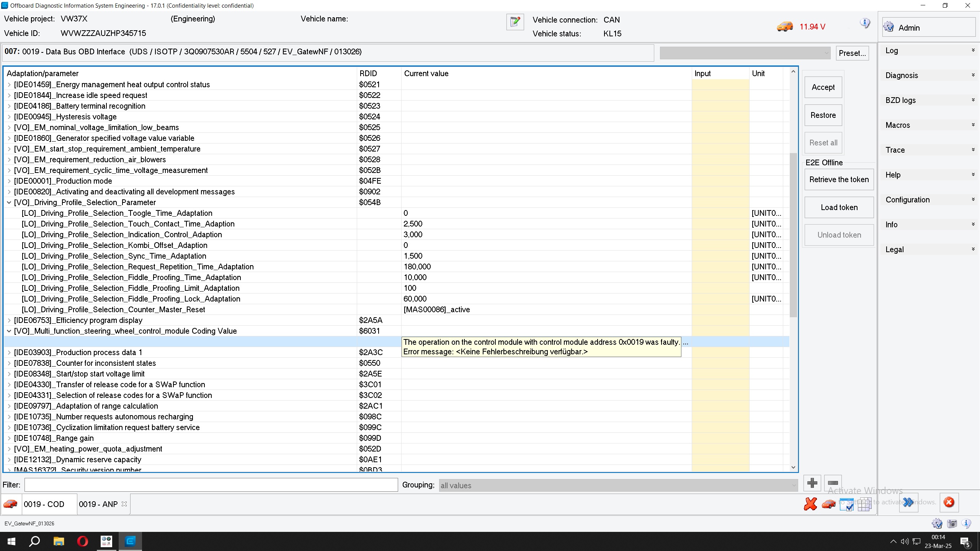
Task: Switch to the 0019 - COD tab
Action: (x=44, y=504)
